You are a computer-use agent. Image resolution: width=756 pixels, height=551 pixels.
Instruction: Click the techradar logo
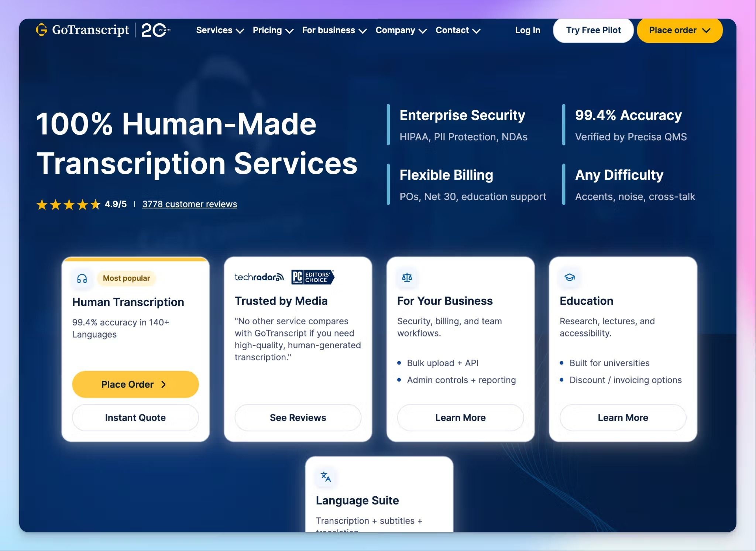259,277
